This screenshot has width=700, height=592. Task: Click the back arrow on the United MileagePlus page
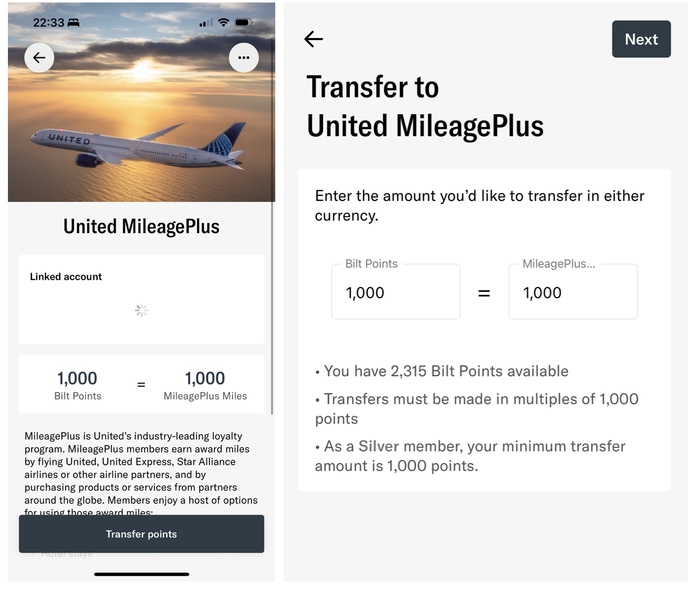pyautogui.click(x=39, y=57)
